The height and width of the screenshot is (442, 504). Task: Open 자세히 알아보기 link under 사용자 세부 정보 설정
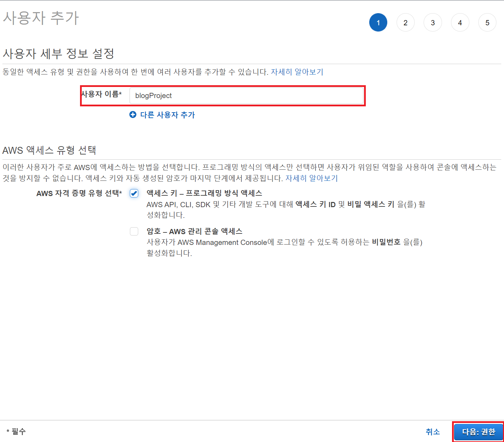[x=297, y=72]
